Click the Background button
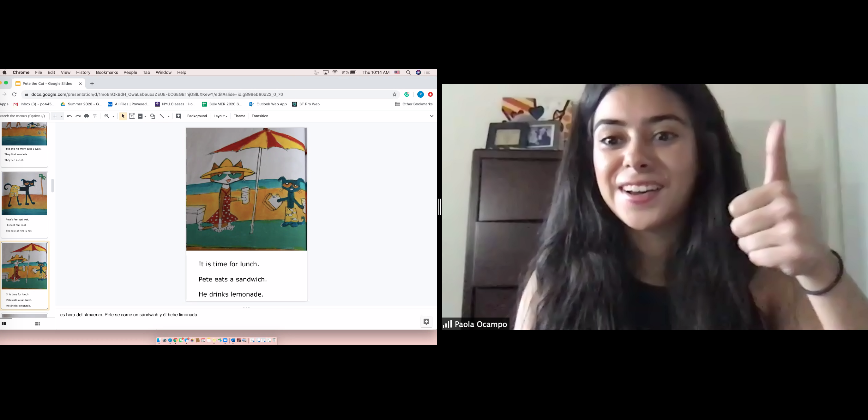The width and height of the screenshot is (868, 420). pyautogui.click(x=197, y=116)
